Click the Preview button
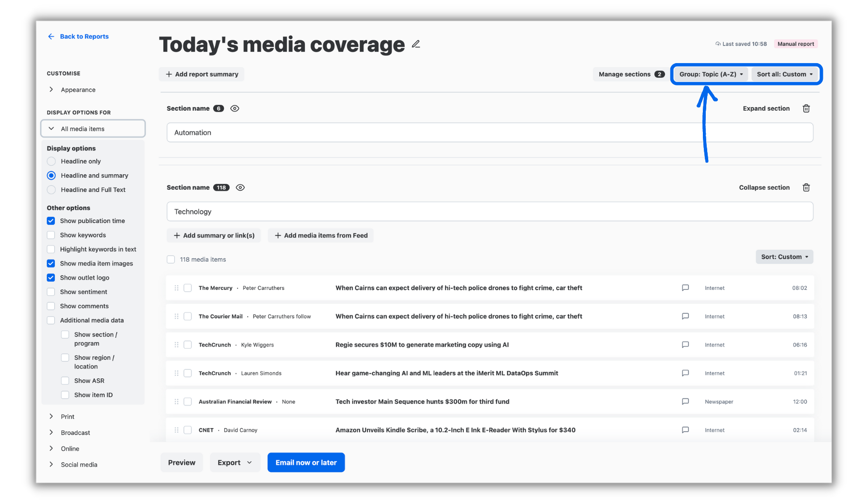 click(182, 463)
